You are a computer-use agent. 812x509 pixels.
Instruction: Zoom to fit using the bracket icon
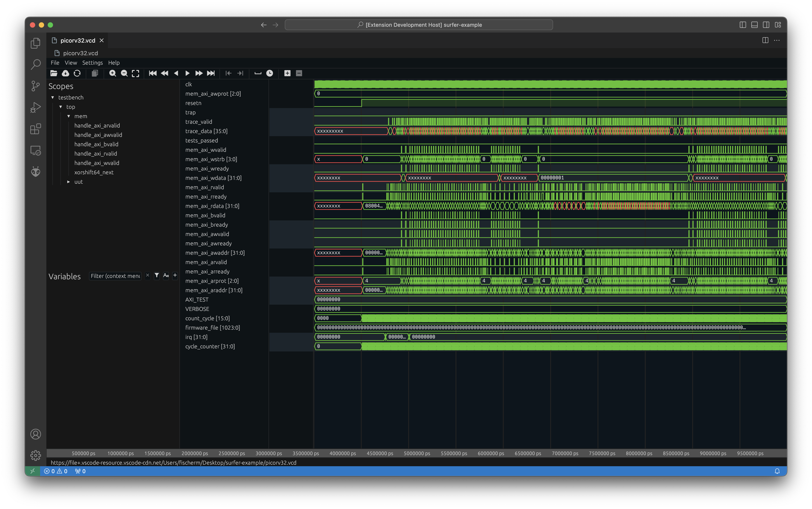pos(136,73)
